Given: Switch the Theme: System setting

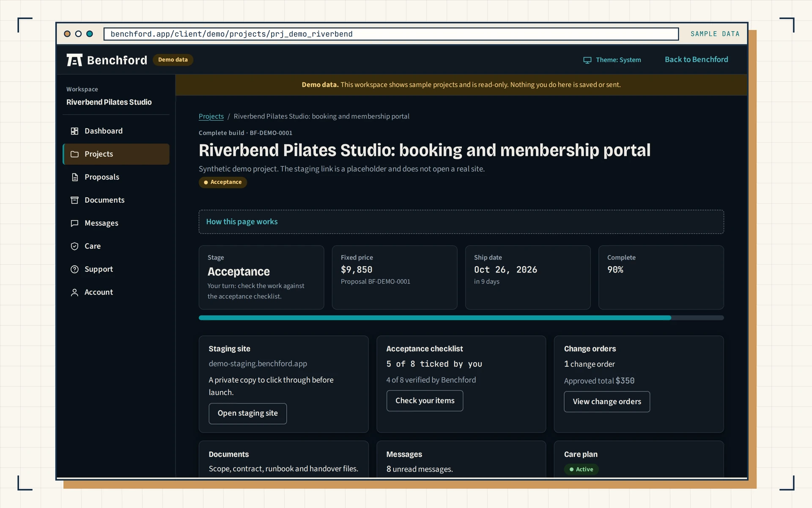Looking at the screenshot, I should (x=612, y=60).
